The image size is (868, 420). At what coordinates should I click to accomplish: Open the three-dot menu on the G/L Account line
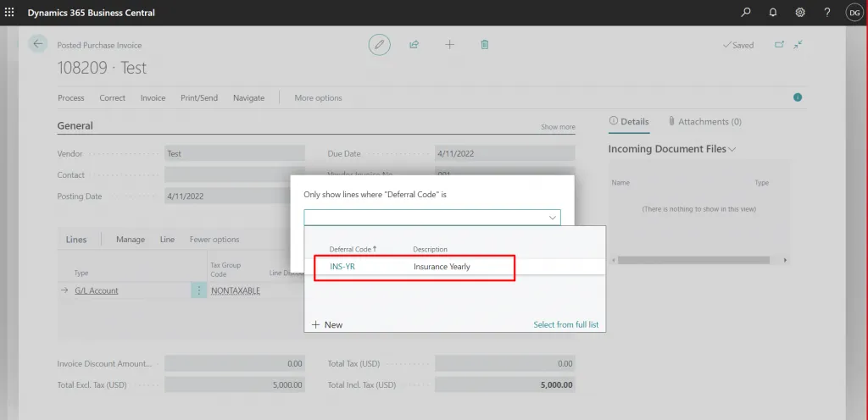point(198,290)
